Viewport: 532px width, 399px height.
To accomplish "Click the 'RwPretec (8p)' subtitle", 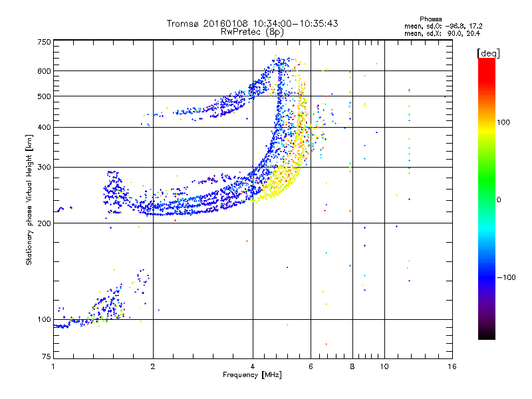I will pos(252,32).
